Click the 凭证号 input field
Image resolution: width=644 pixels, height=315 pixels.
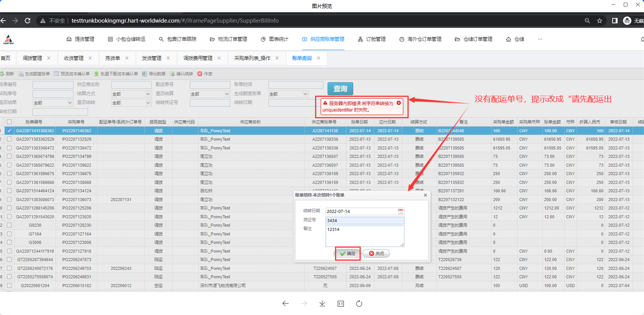(365, 220)
